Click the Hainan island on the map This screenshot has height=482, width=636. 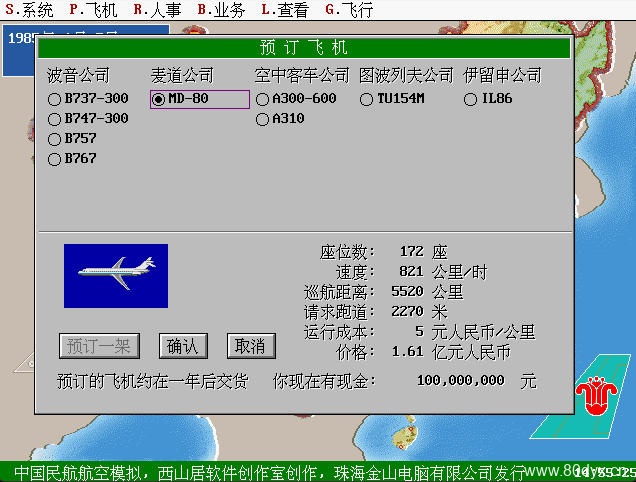404,436
